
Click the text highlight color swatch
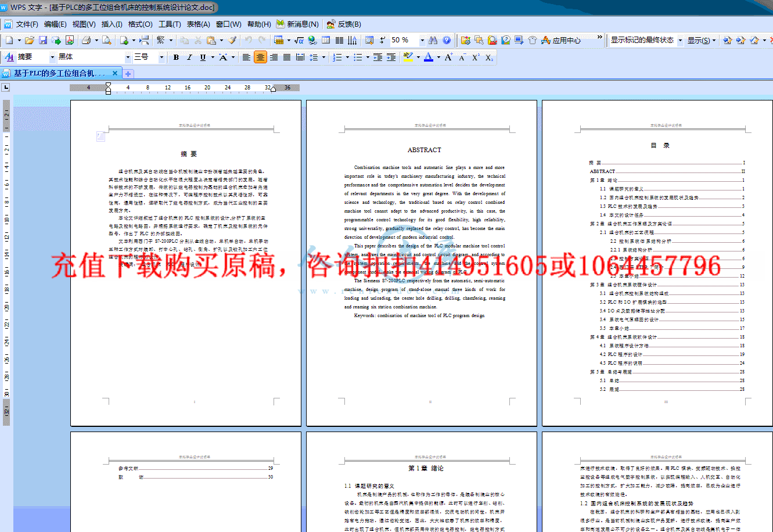point(409,57)
